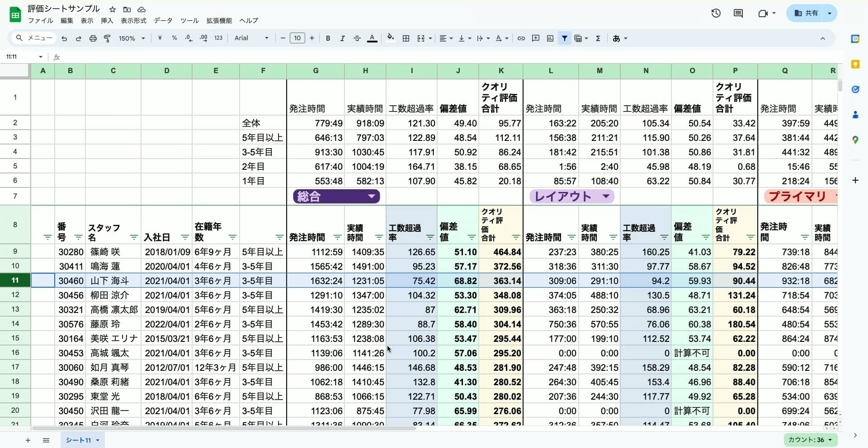The height and width of the screenshot is (448, 868).
Task: Open filter for スタッフ名 column
Action: (x=134, y=238)
